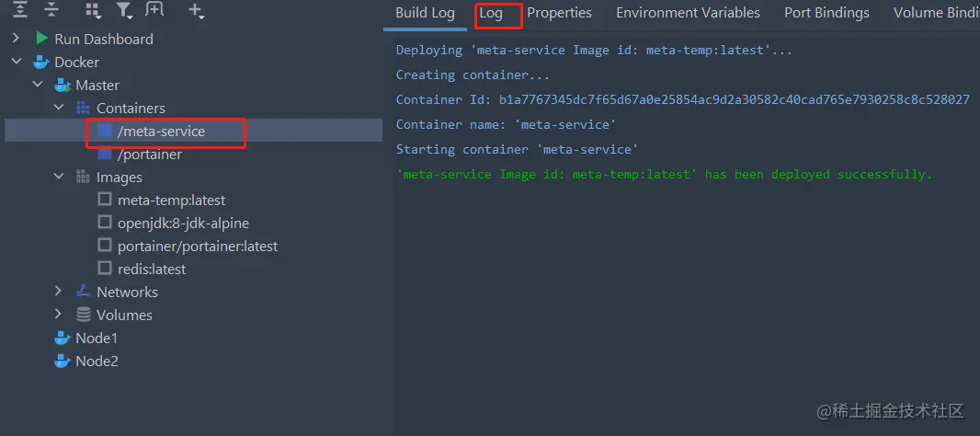Expand the Volumes node arrow
This screenshot has height=436, width=980.
tap(59, 315)
